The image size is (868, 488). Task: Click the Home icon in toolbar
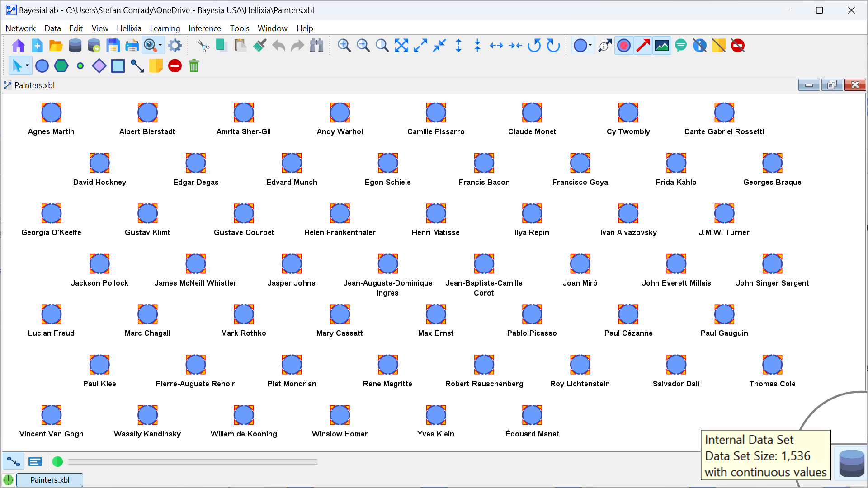[19, 46]
